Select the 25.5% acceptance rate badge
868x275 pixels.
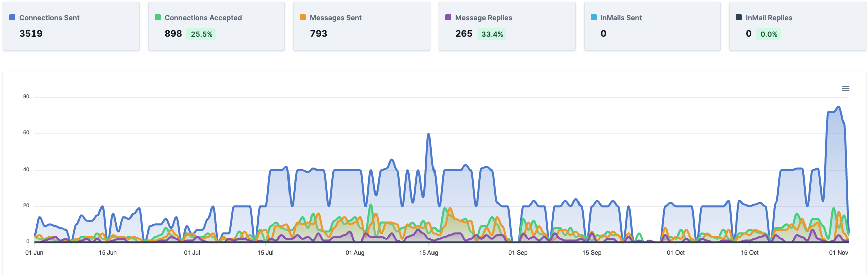201,34
